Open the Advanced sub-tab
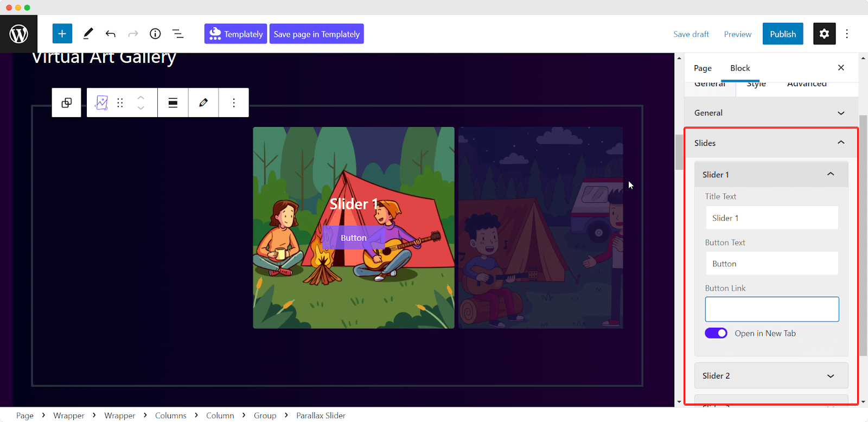Image resolution: width=868 pixels, height=422 pixels. pos(807,85)
